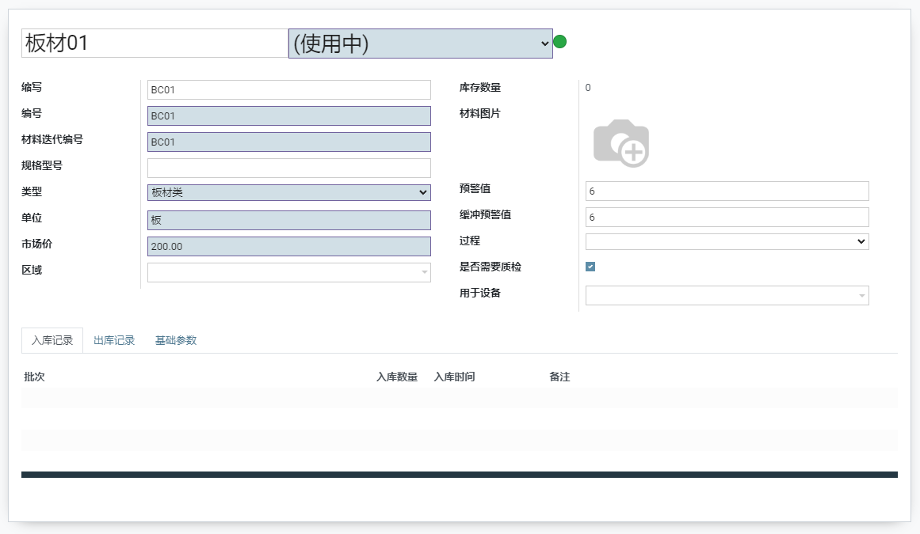Screen dimensions: 920x534
Task: Expand the 类型 板材类 dropdown
Action: (288, 193)
